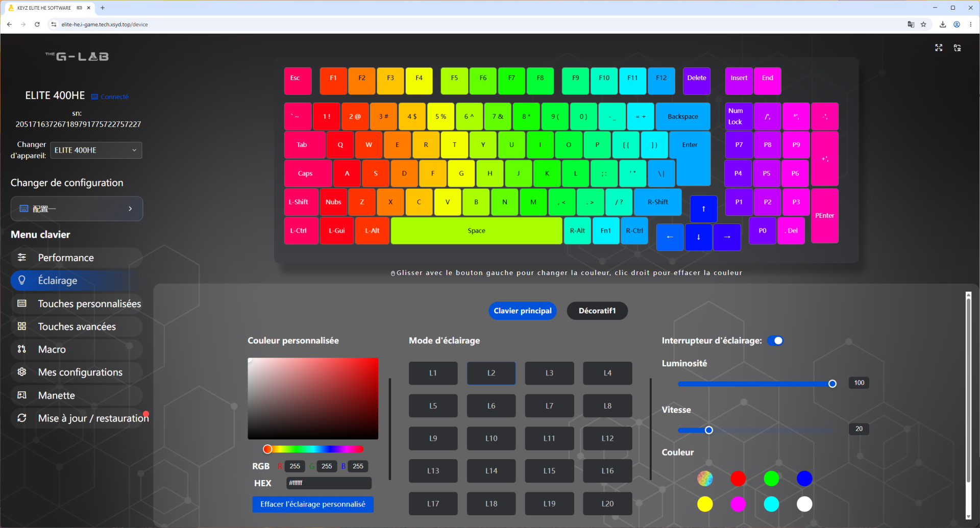Image resolution: width=980 pixels, height=528 pixels.
Task: Toggle the Interrupteur d'éclairage switch
Action: tap(775, 341)
